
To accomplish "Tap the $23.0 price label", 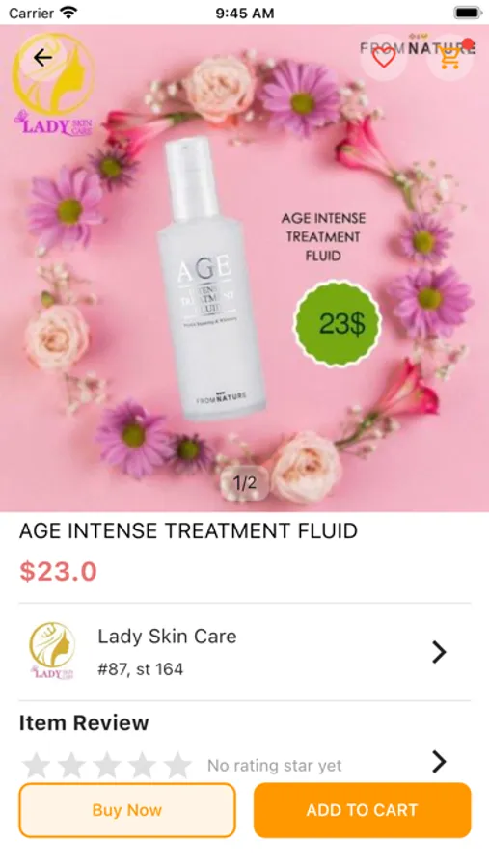I will (58, 572).
